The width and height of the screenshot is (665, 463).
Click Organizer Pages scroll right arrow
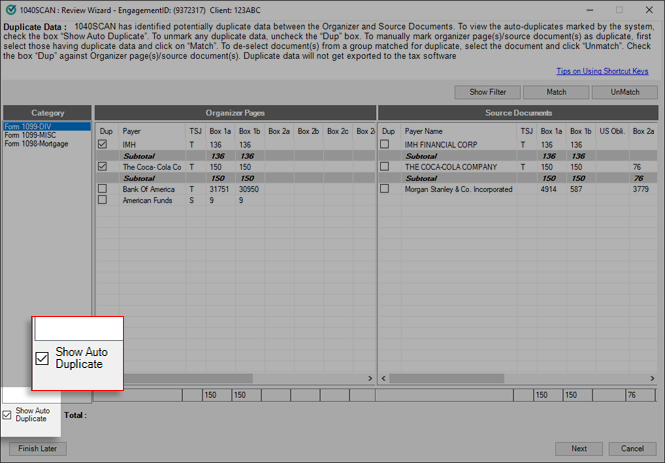pos(370,378)
